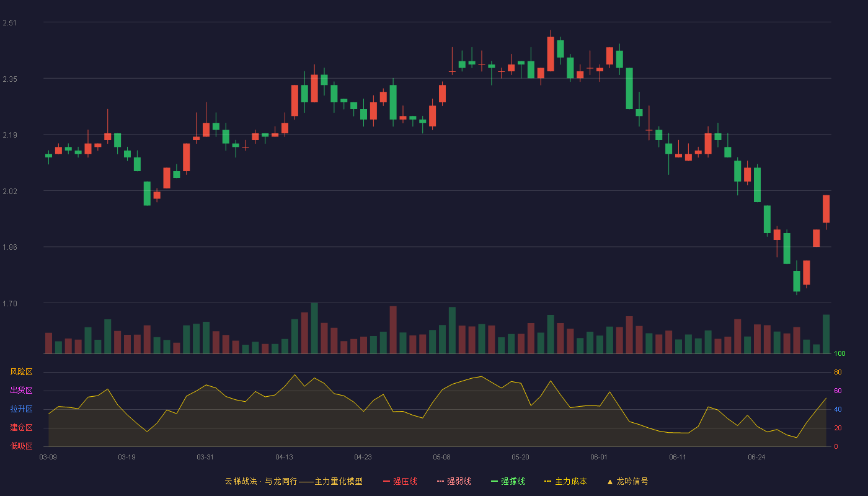
Task: Select the 风险区 zone label
Action: pyautogui.click(x=21, y=372)
